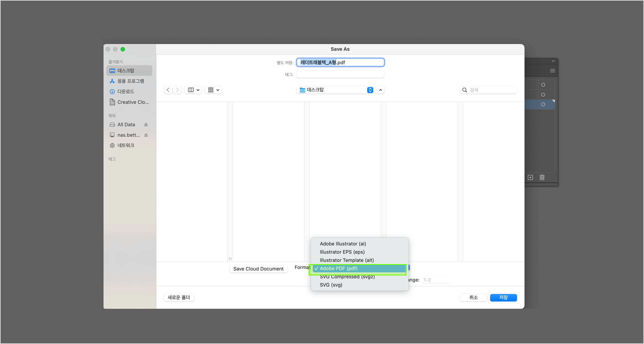This screenshot has height=344, width=644.
Task: Click Save (저장) button
Action: [503, 298]
